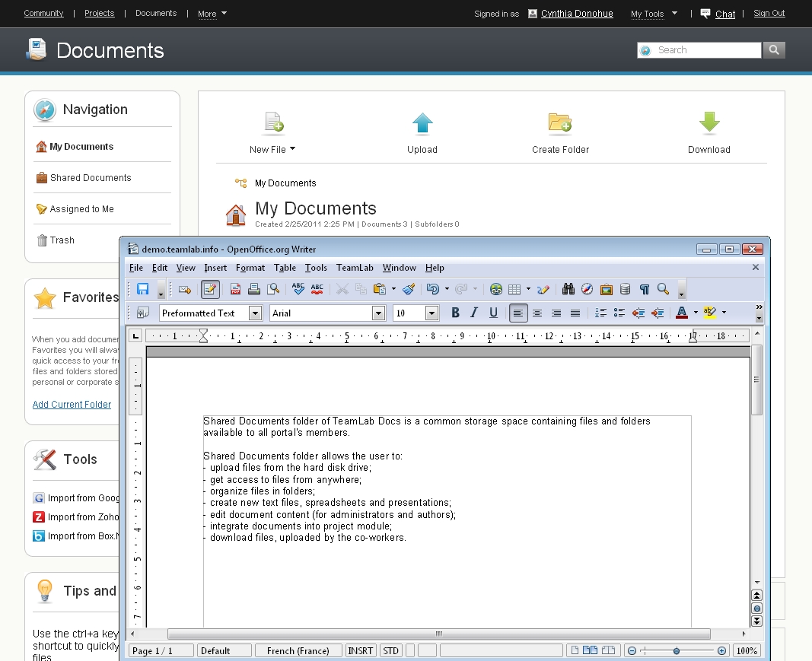Toggle Nonprinting Characters pilcrow button
Screen dimensions: 812x661
coord(645,289)
